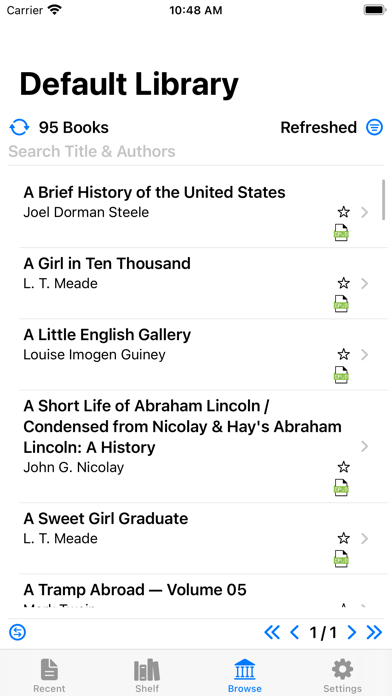Click EPUB icon for A Sweet Girl Graduate
Viewport: 392px width, 696px height.
pyautogui.click(x=341, y=559)
